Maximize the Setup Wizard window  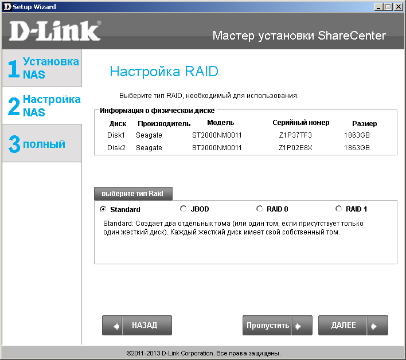388,7
